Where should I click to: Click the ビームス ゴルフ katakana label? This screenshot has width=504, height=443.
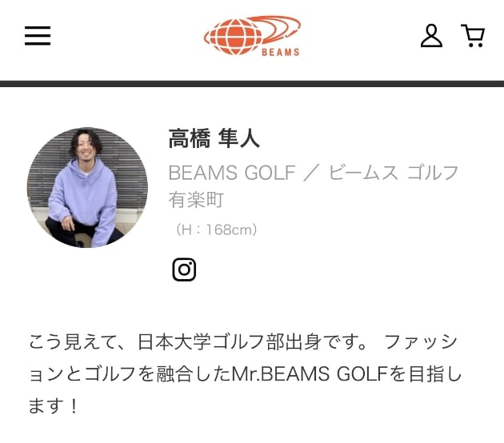[x=393, y=173]
